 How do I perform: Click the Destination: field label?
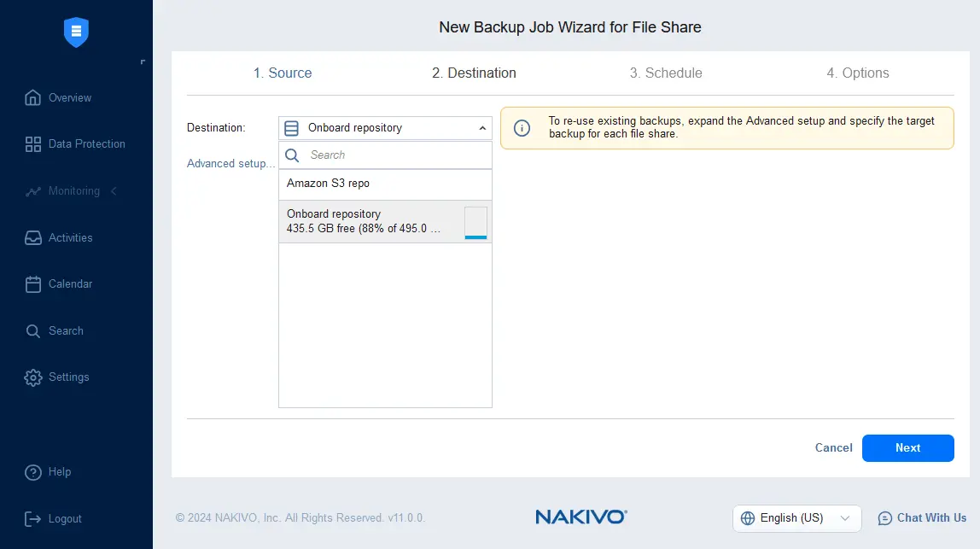(x=216, y=127)
